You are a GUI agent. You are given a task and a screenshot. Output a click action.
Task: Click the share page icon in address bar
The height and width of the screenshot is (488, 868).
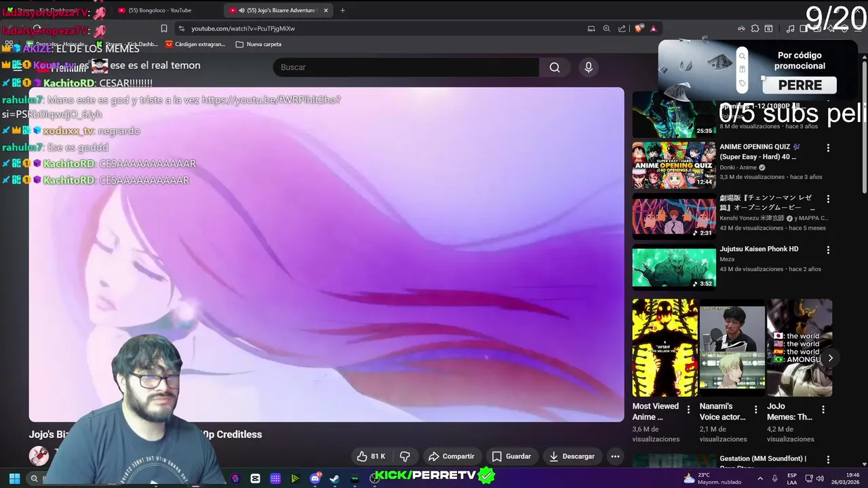click(x=622, y=28)
